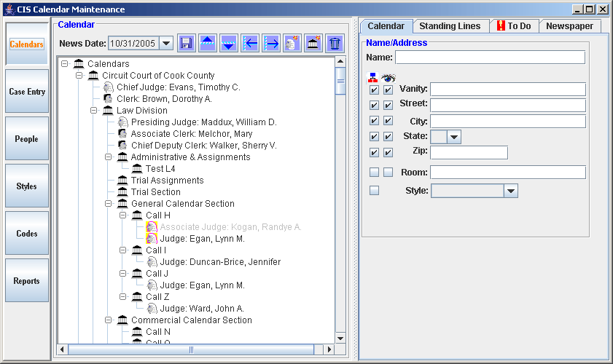Click the Java application icon in title bar
Image resolution: width=613 pixels, height=364 pixels.
(x=9, y=9)
